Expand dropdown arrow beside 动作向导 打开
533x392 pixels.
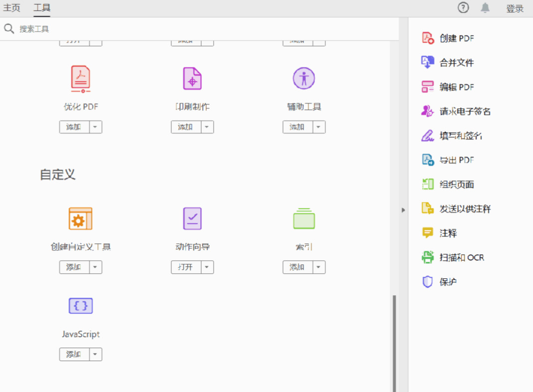[x=207, y=267]
